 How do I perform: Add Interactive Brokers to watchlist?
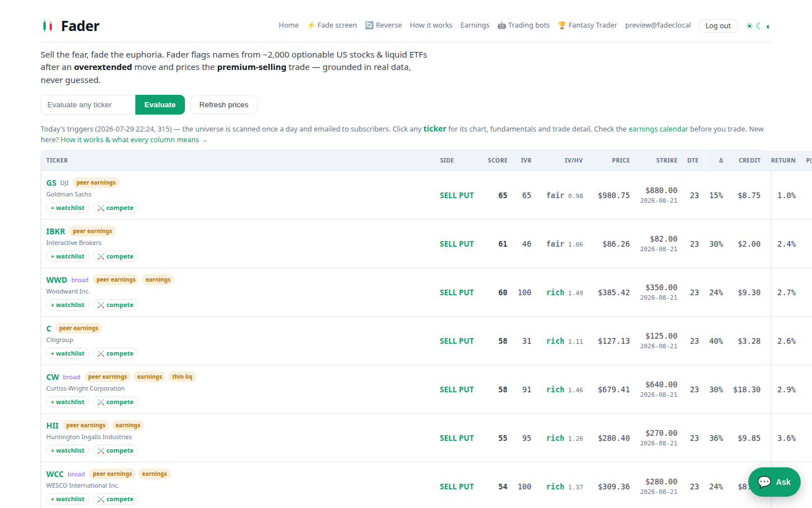(x=68, y=257)
